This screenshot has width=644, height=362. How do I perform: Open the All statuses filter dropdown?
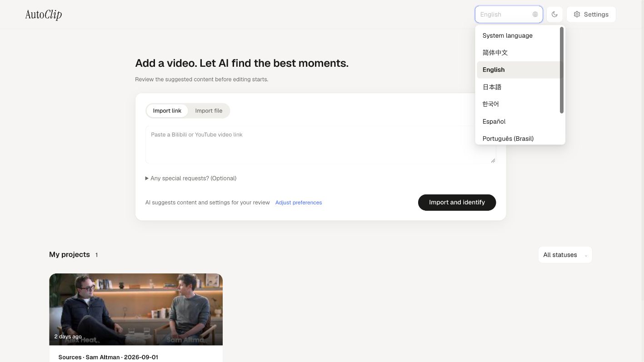565,255
